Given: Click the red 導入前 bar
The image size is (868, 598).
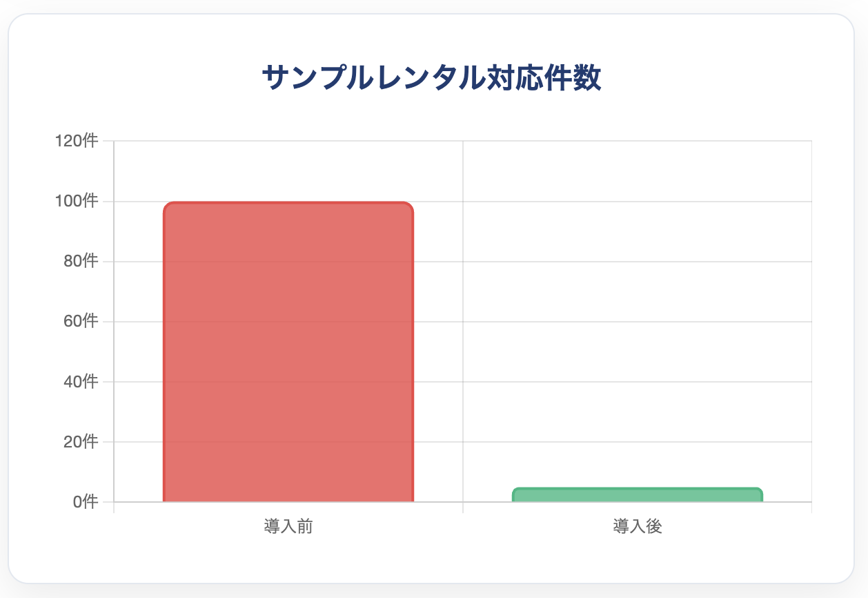Looking at the screenshot, I should point(288,352).
